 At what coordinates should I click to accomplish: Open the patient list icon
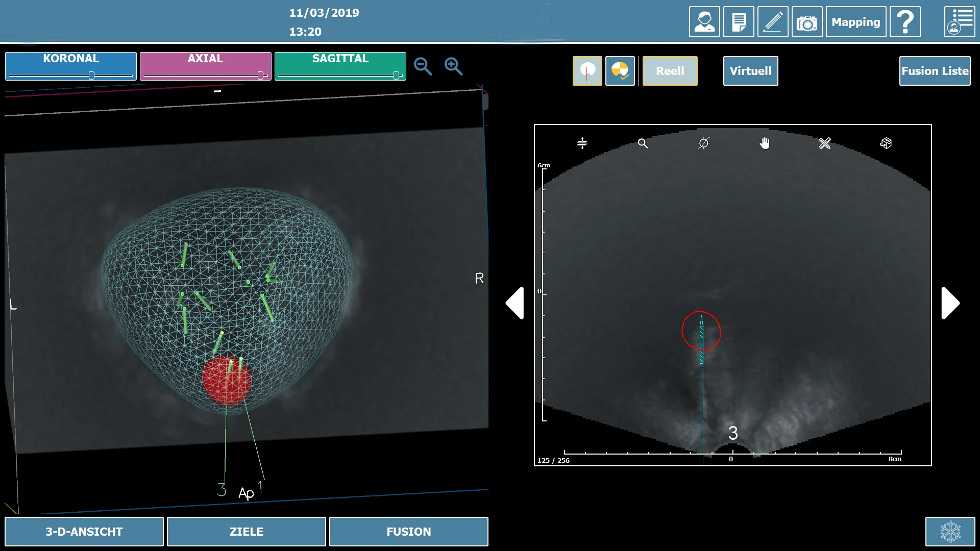pyautogui.click(x=959, y=22)
